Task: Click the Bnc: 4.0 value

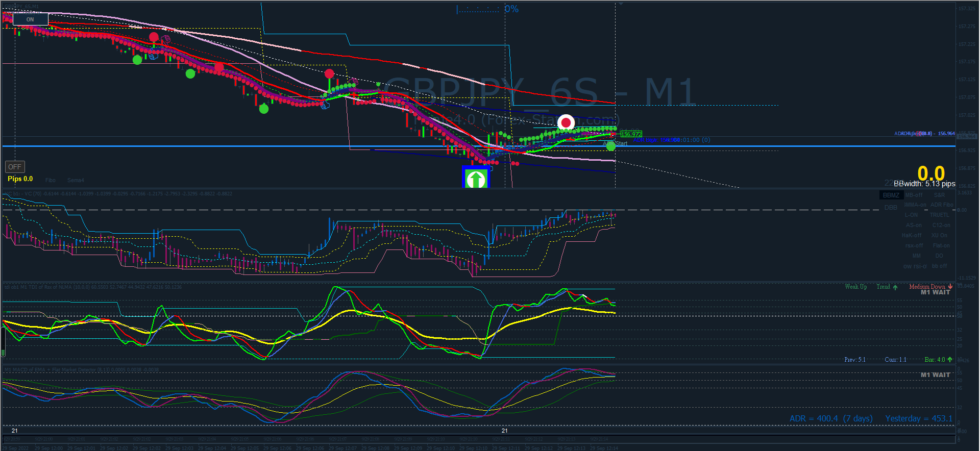Action: (x=935, y=360)
